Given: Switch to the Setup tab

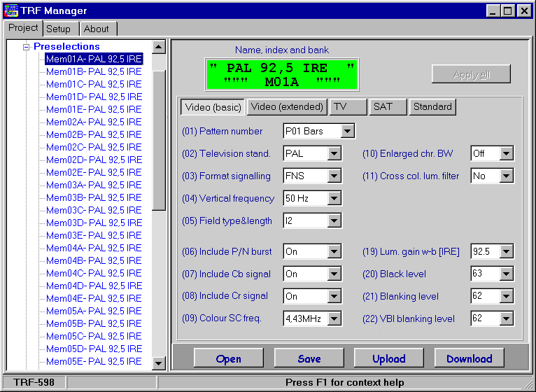Looking at the screenshot, I should pyautogui.click(x=59, y=29).
